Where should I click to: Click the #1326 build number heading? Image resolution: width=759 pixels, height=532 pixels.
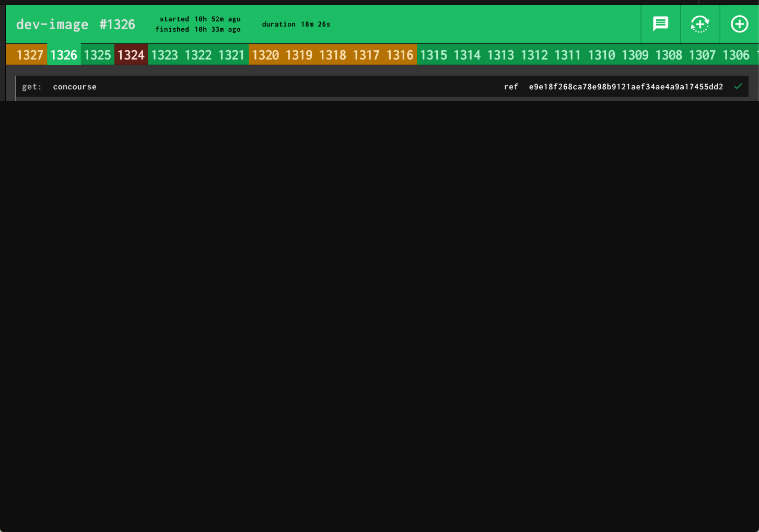pos(118,25)
